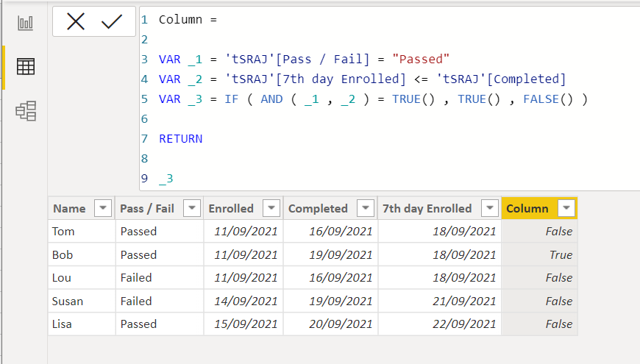Open Column header filter dropdown

566,208
